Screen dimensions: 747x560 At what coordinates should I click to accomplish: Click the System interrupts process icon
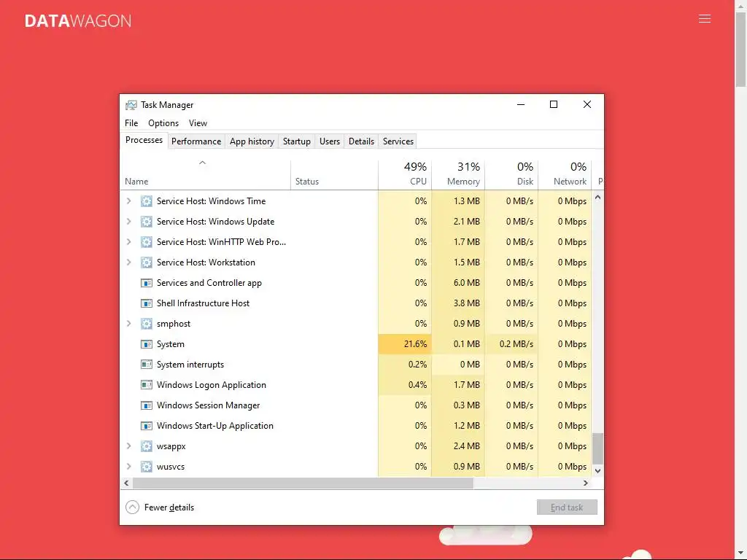(x=146, y=365)
